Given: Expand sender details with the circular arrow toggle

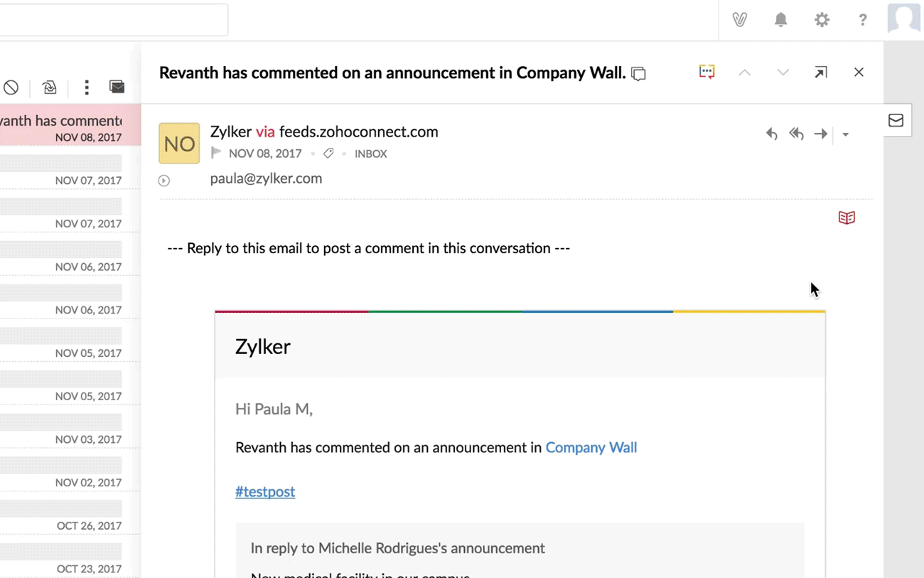Looking at the screenshot, I should pyautogui.click(x=163, y=180).
